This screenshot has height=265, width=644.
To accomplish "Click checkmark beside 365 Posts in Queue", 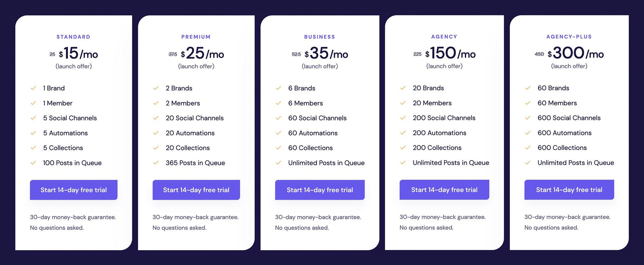I will [156, 163].
